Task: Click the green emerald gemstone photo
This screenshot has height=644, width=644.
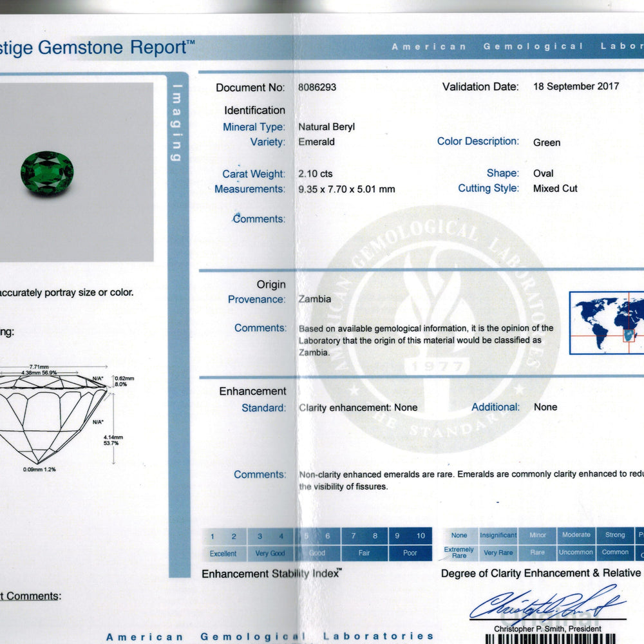Action: (47, 173)
